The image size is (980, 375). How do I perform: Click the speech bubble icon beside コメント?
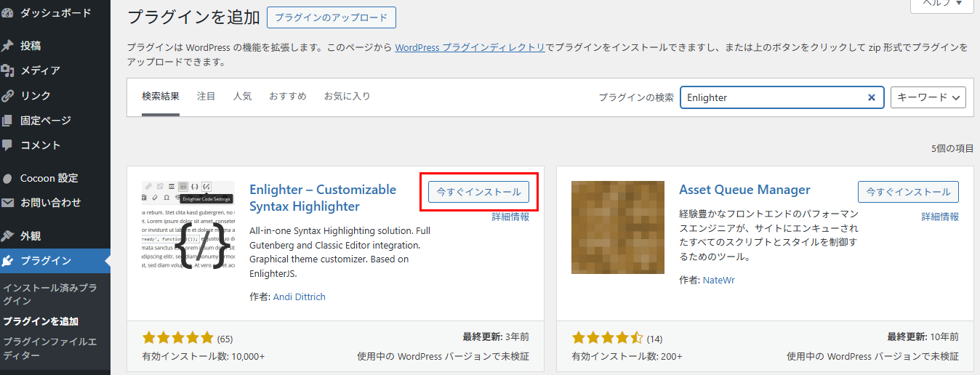[8, 145]
